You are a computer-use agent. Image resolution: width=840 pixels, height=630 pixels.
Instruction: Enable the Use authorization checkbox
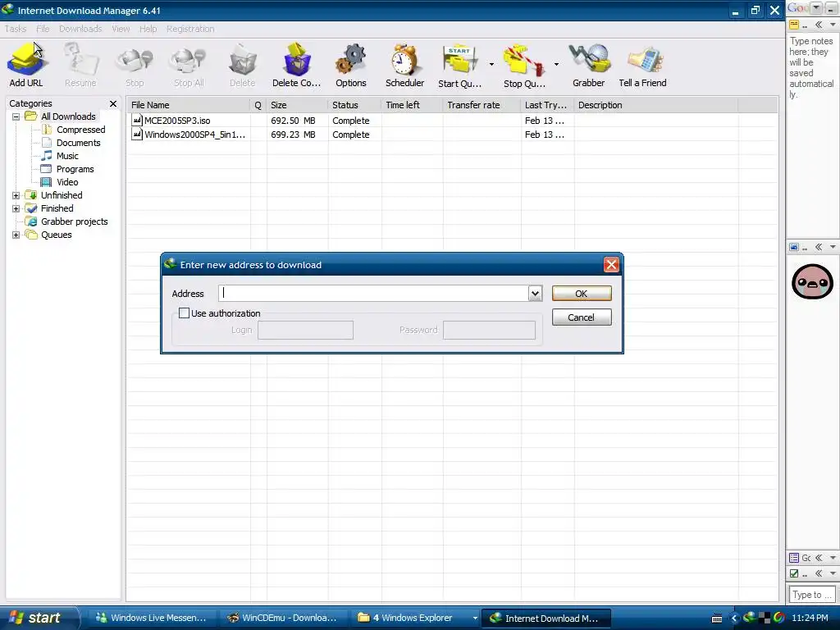pos(184,313)
